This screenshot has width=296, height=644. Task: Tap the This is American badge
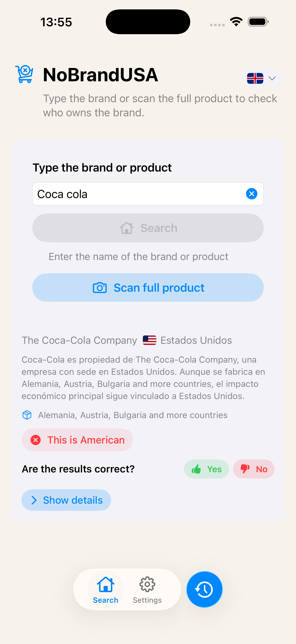coord(77,440)
